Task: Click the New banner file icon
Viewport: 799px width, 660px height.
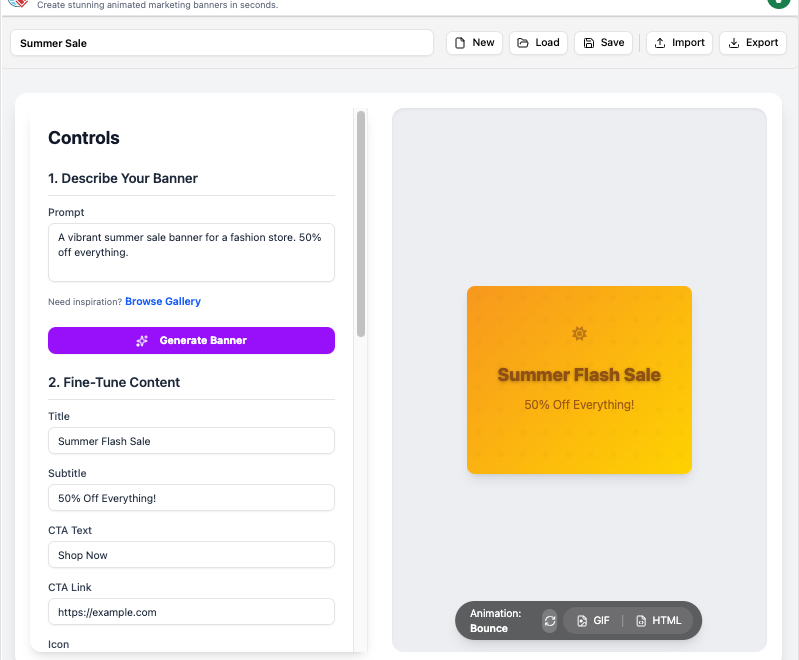Action: (460, 43)
